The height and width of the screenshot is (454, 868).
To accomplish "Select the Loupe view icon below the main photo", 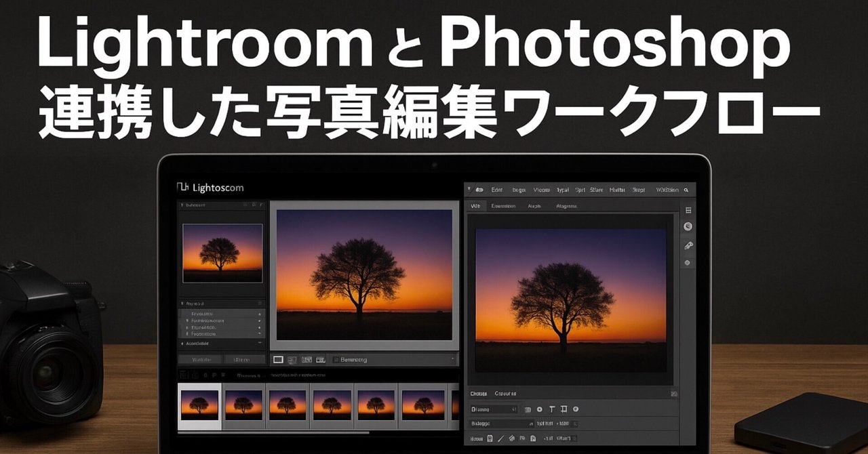I will (278, 360).
